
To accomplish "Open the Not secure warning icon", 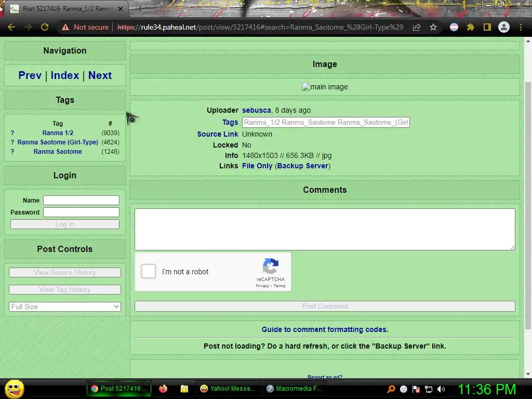I will pyautogui.click(x=65, y=27).
